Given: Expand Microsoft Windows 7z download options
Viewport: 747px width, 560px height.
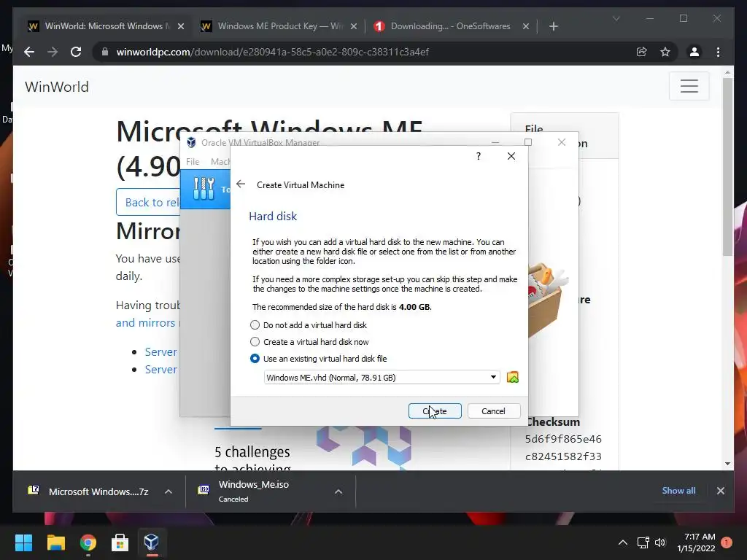Looking at the screenshot, I should coord(169,491).
